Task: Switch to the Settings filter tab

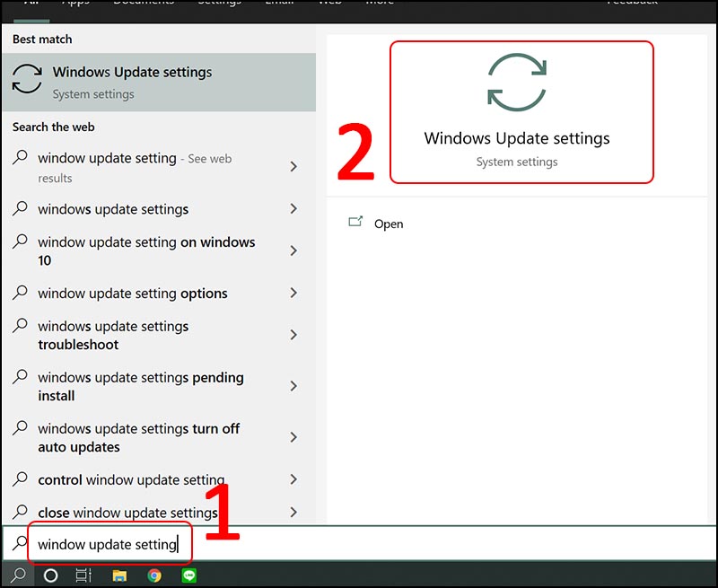Action: coord(218,4)
